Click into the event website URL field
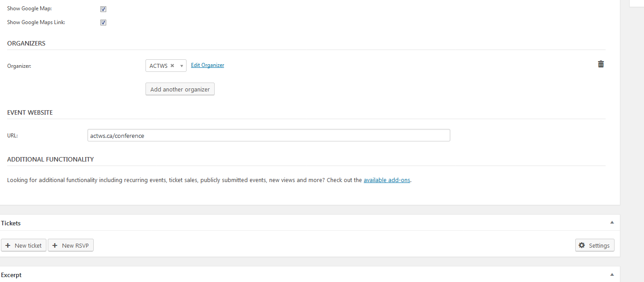This screenshot has height=282, width=644. tap(269, 135)
